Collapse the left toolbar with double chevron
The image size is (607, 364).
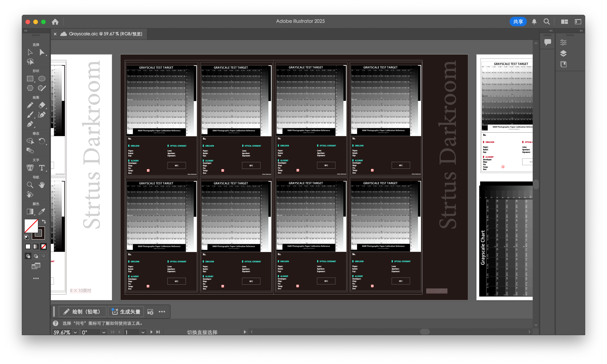(26, 31)
